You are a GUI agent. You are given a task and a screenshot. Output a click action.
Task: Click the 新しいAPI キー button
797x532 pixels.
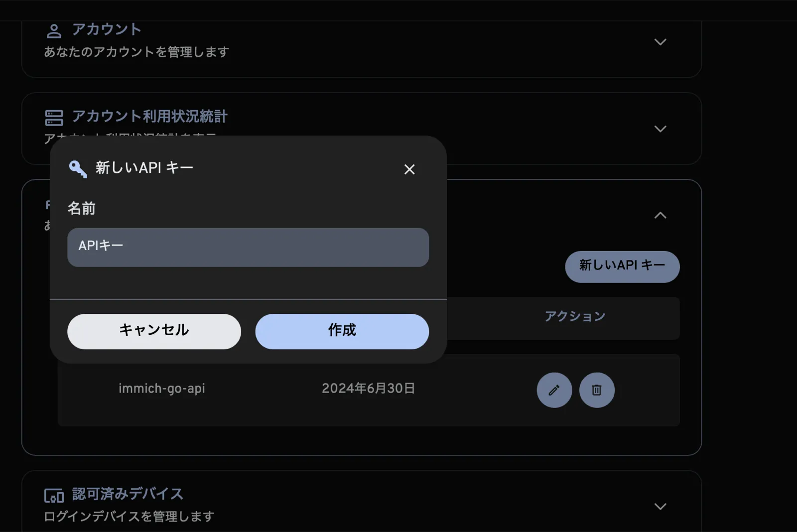tap(622, 267)
